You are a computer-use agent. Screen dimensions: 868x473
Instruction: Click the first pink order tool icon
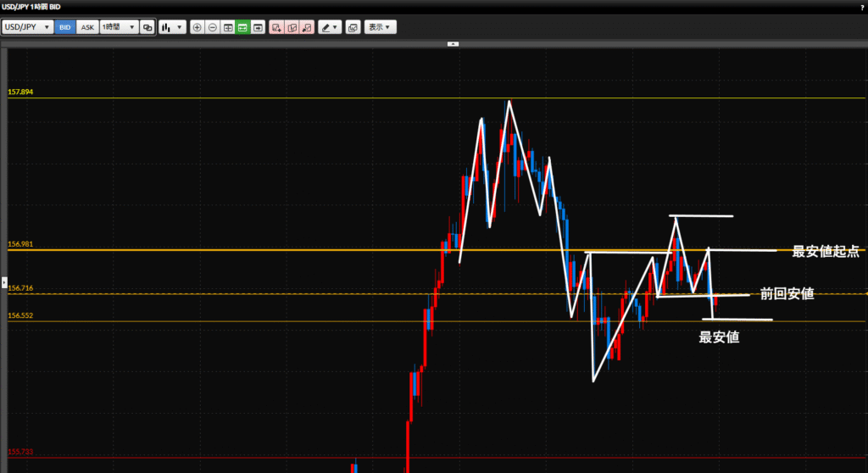pos(276,27)
